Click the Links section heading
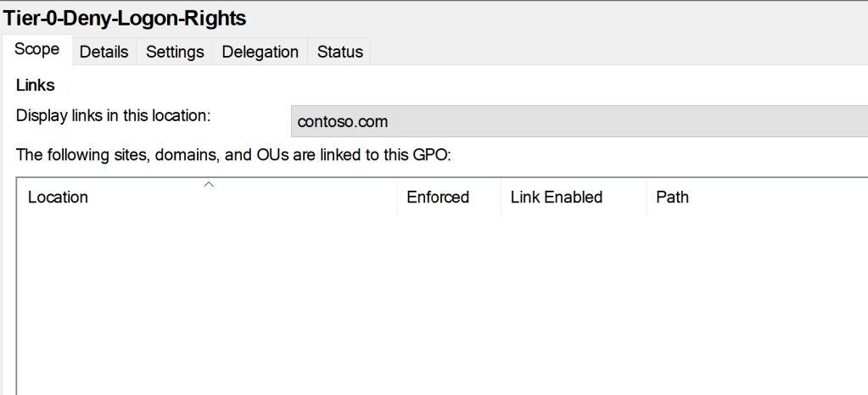Screen dimensions: 868x395 [35, 86]
